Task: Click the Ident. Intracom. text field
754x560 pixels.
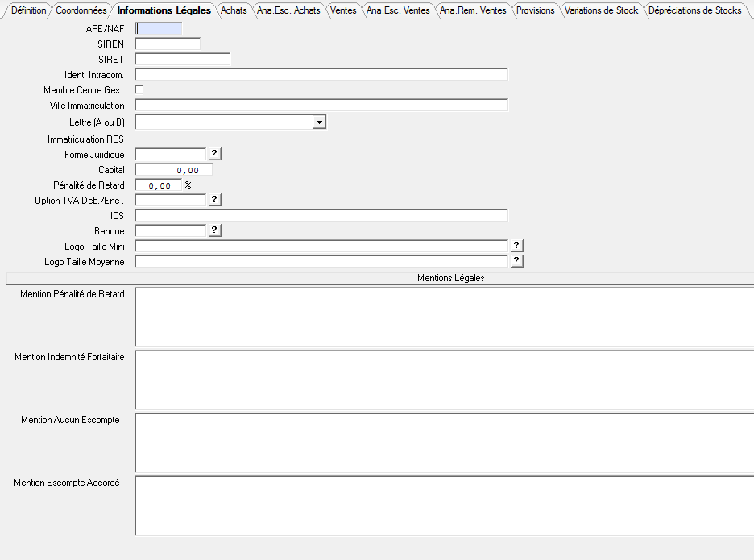Action: coord(321,74)
